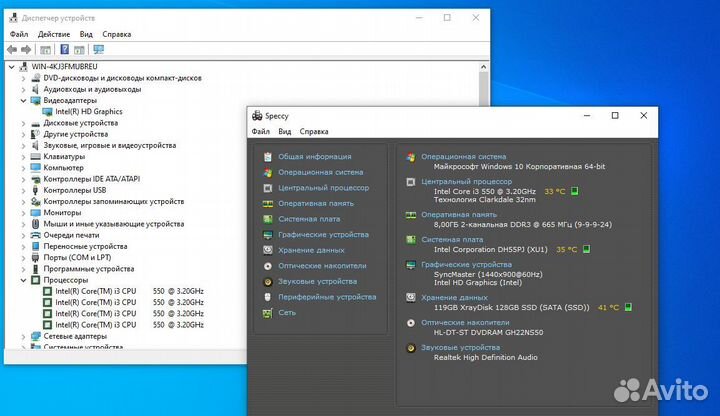Image resolution: width=720 pixels, height=416 pixels.
Task: Open Графические устройства in Speccy sidebar
Action: pos(323,235)
